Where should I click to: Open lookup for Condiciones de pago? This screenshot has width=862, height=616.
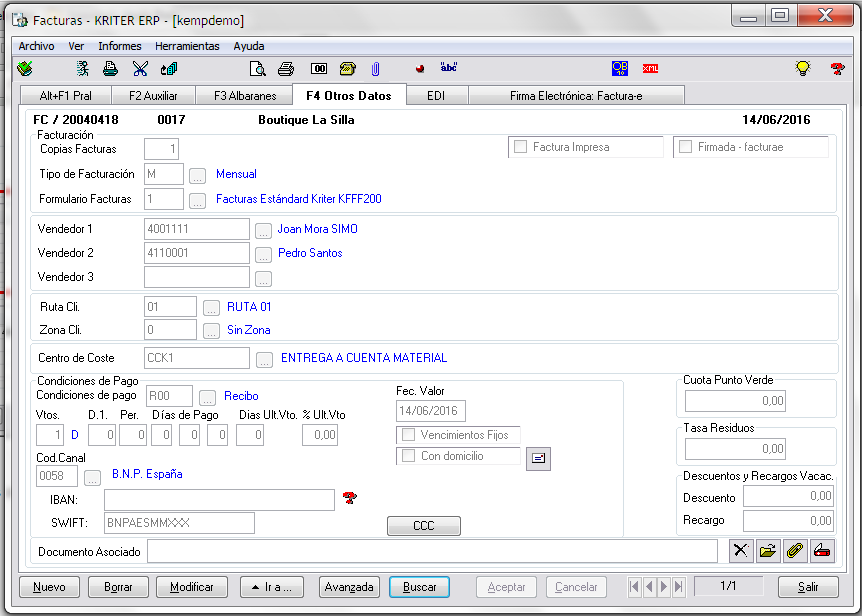[207, 397]
